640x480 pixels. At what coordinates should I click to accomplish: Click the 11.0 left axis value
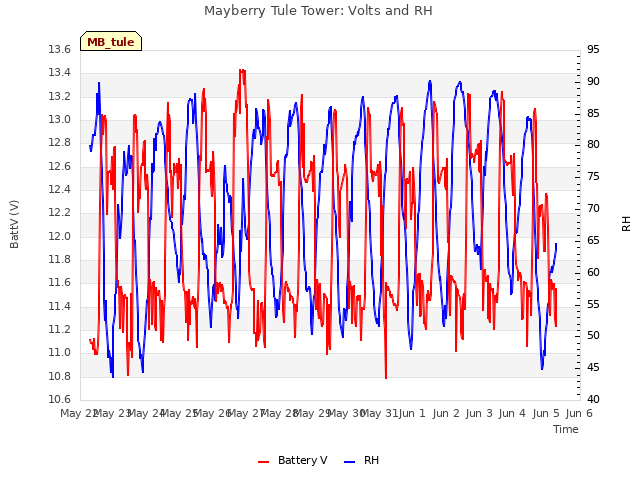(x=60, y=353)
